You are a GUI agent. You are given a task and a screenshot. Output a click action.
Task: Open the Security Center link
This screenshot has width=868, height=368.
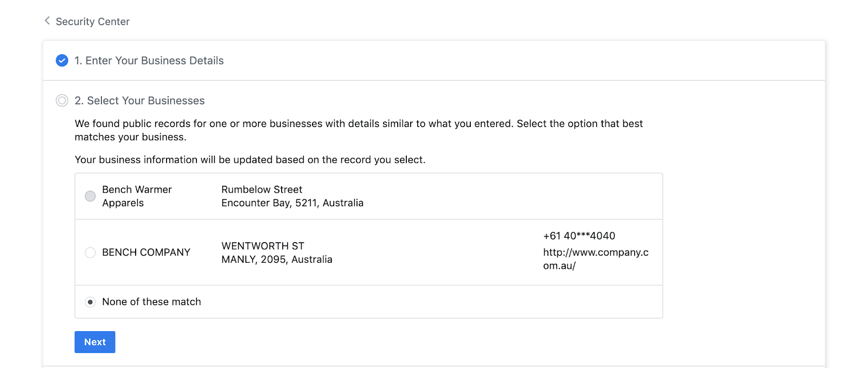click(92, 22)
